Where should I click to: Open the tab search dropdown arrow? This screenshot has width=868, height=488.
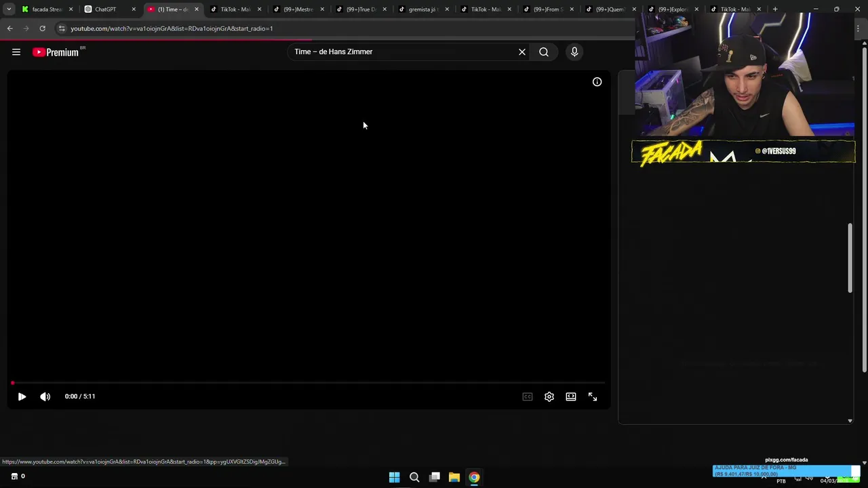[9, 9]
